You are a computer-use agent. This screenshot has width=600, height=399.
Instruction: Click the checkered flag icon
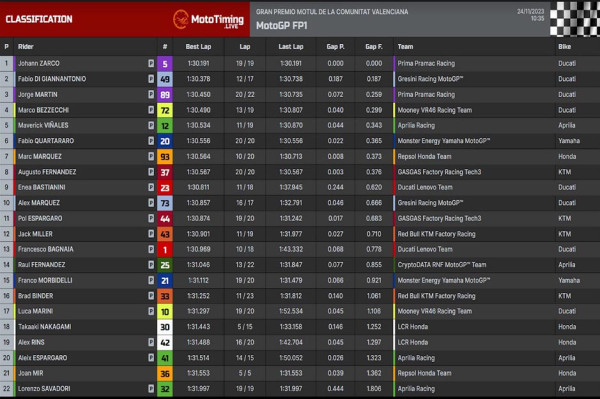click(x=575, y=19)
